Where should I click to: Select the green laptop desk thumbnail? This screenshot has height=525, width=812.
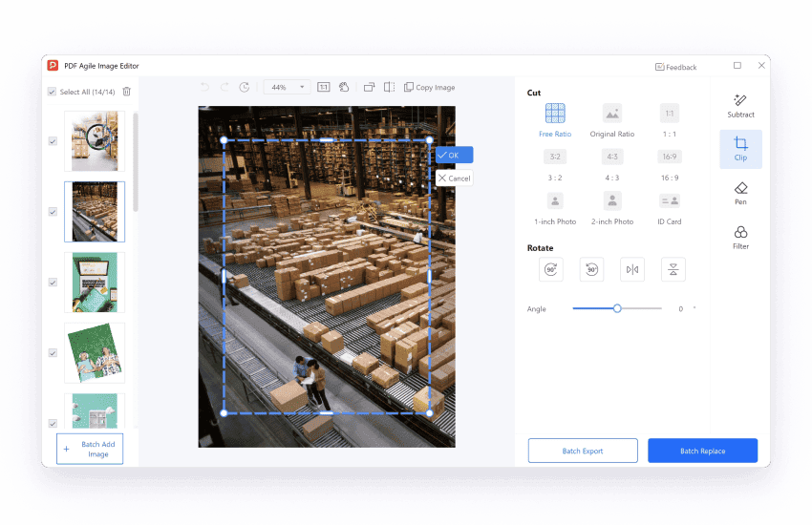(95, 283)
